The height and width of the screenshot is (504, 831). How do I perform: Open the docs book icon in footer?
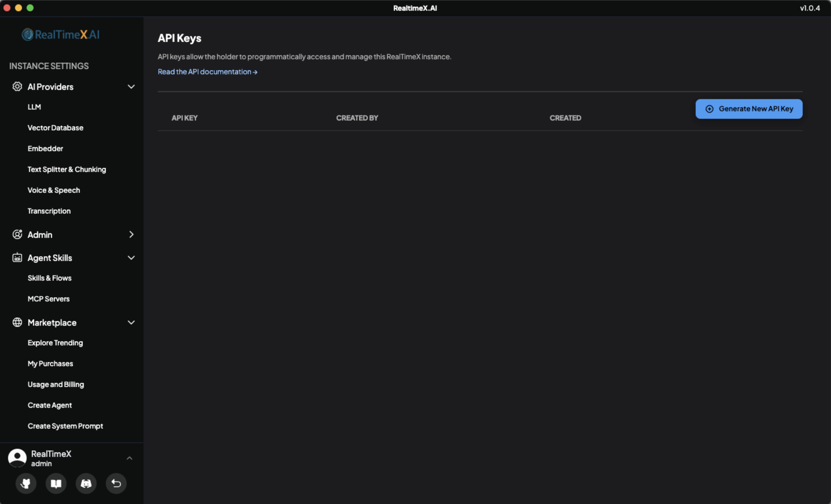(56, 483)
